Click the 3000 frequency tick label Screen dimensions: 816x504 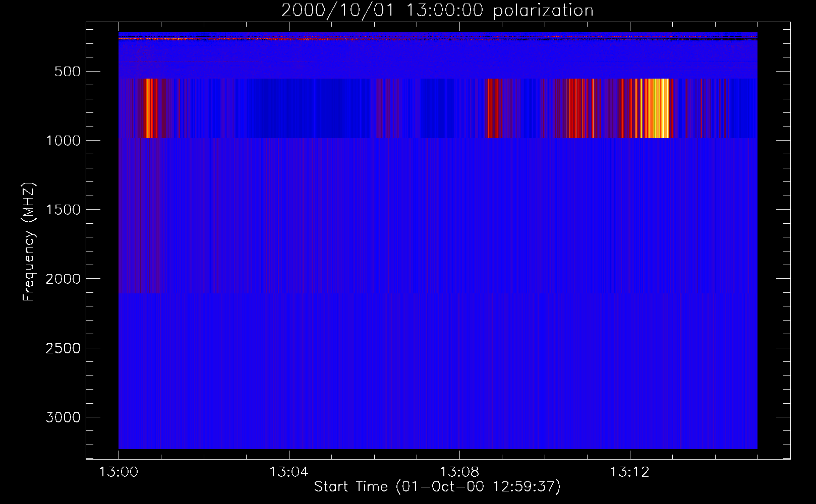63,417
